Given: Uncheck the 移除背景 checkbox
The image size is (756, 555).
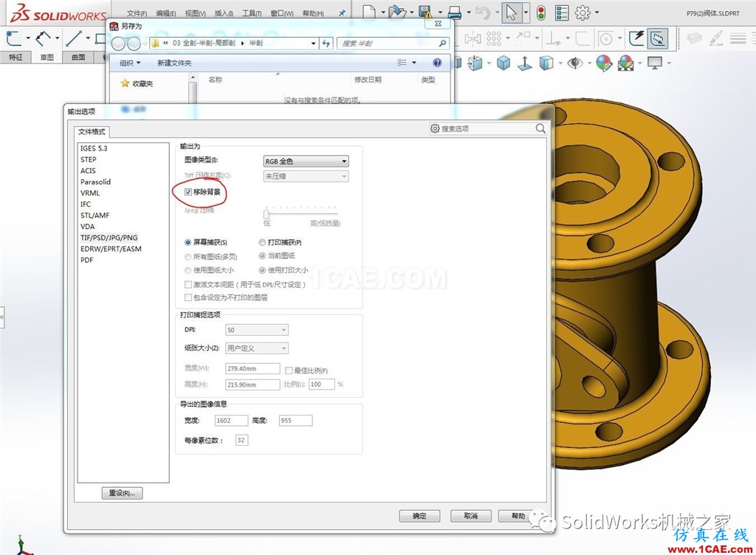Looking at the screenshot, I should pyautogui.click(x=188, y=192).
